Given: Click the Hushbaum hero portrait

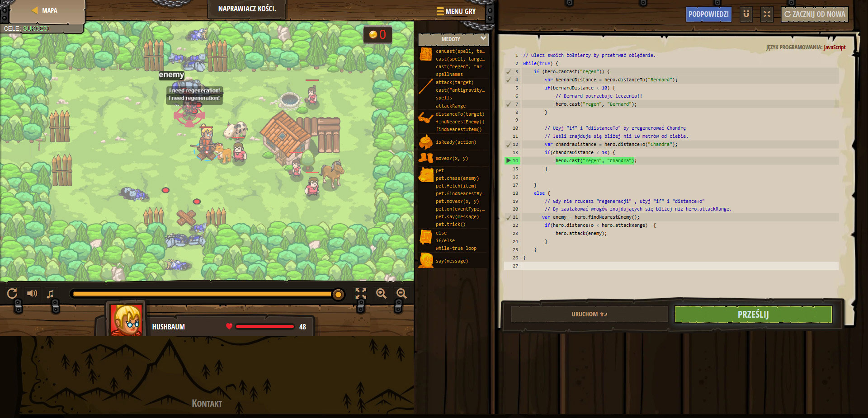Looking at the screenshot, I should click(126, 319).
